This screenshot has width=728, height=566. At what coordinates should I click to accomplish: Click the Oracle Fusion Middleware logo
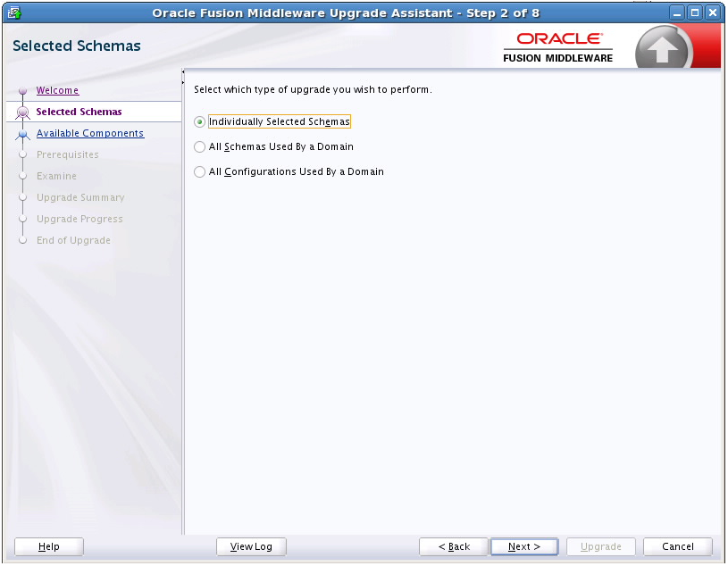[x=558, y=47]
